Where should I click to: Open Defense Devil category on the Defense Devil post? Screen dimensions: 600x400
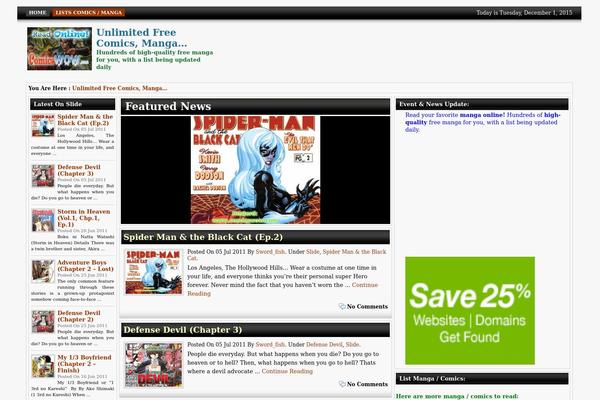pyautogui.click(x=324, y=344)
